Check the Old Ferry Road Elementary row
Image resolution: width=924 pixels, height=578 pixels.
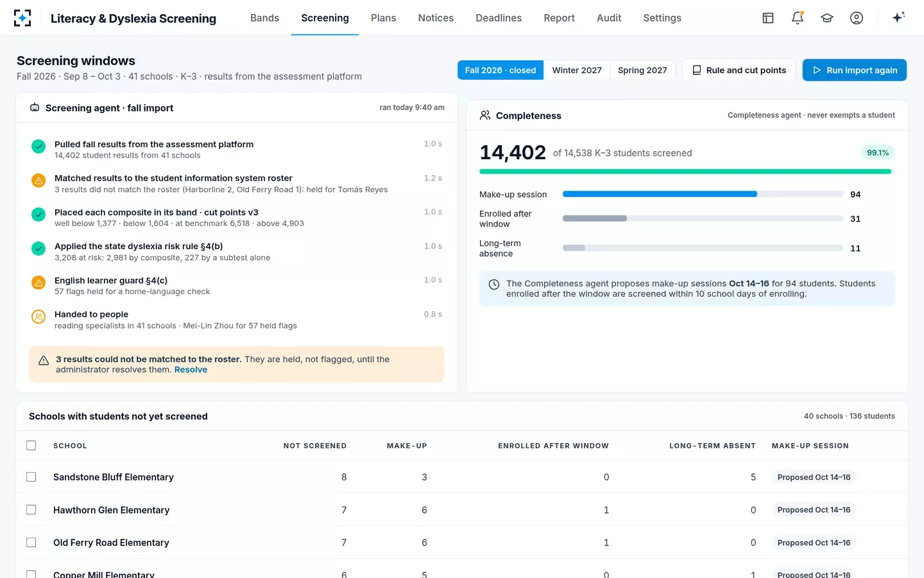(31, 542)
